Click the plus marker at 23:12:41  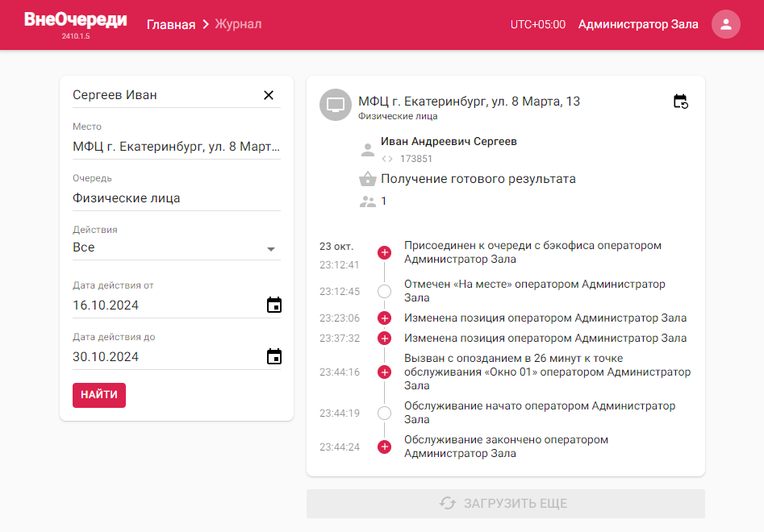(385, 252)
